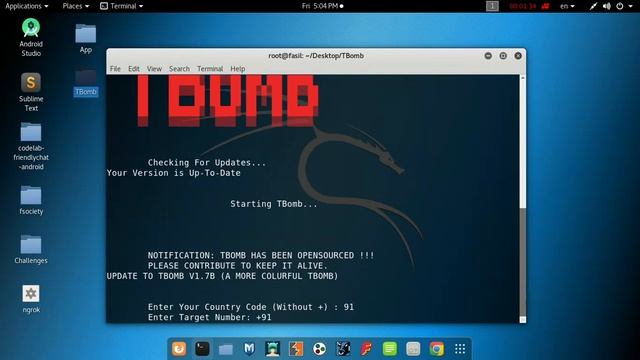Select the TBomb folder on desktop

click(86, 83)
